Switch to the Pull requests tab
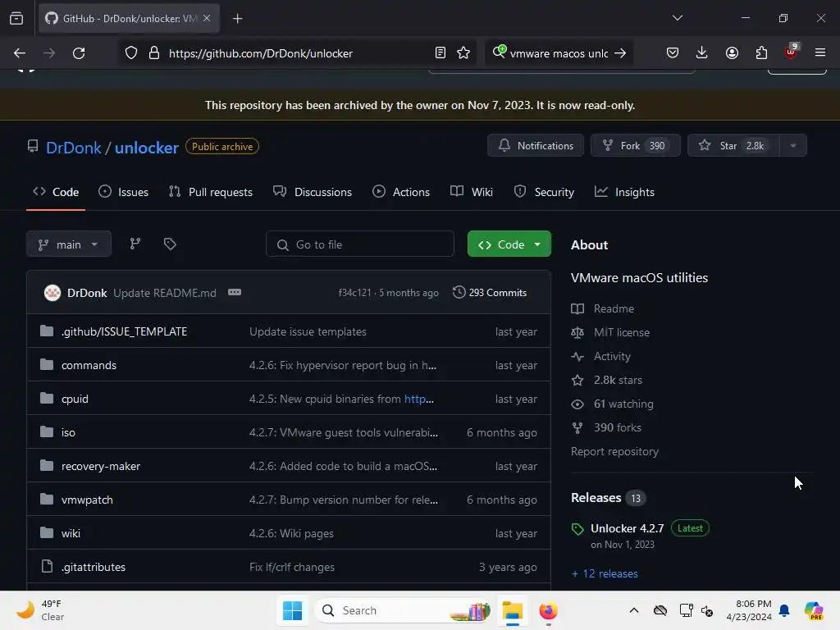Image resolution: width=840 pixels, height=630 pixels. pos(211,192)
